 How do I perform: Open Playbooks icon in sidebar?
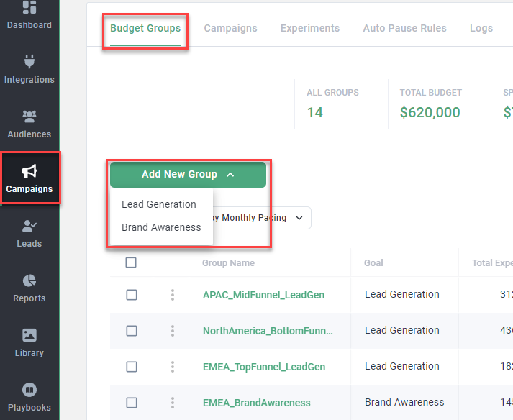[x=29, y=390]
